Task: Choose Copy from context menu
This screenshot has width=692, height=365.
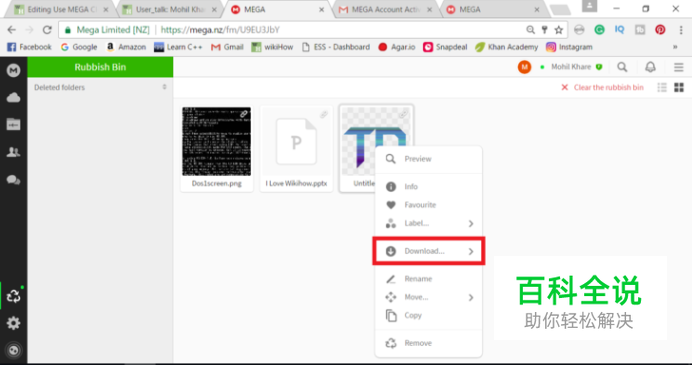Action: click(428, 316)
